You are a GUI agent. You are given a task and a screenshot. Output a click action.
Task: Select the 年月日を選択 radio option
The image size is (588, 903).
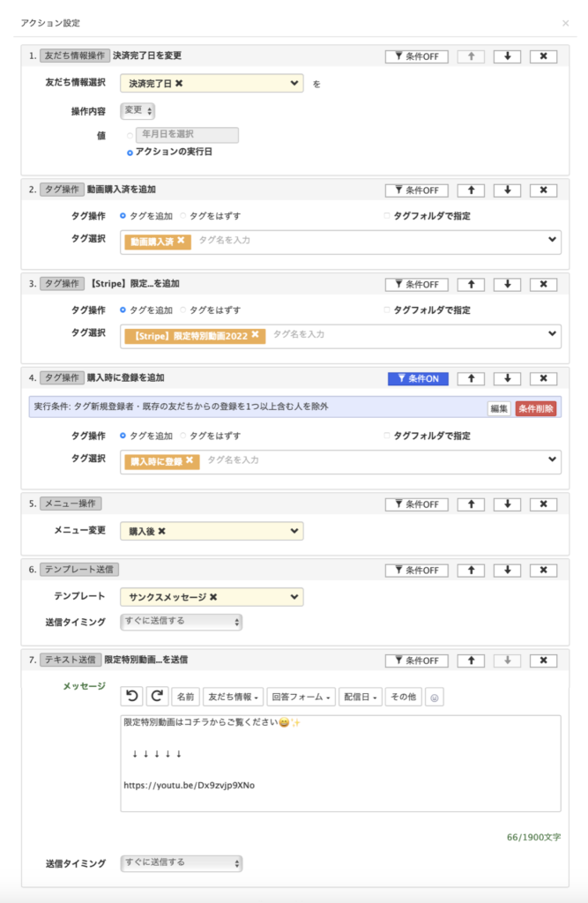point(130,136)
